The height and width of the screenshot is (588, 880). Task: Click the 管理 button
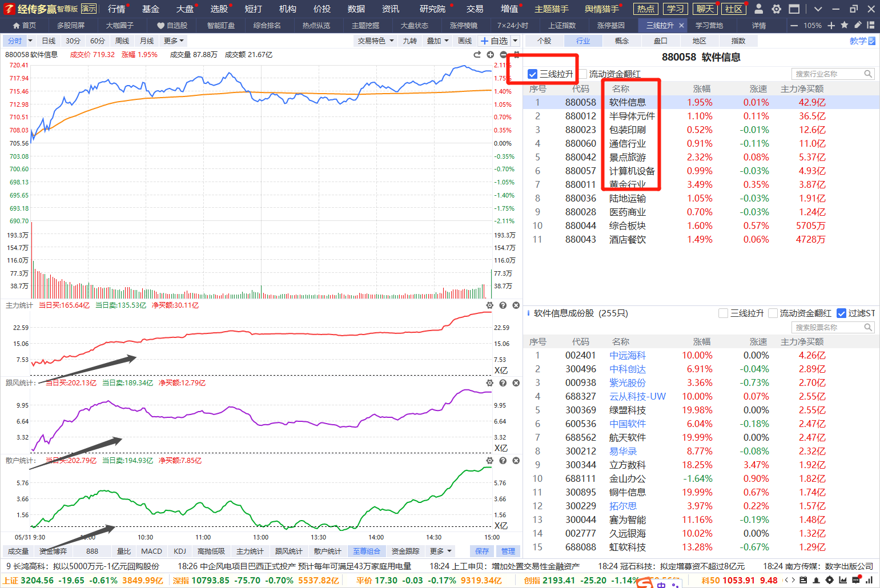tap(508, 551)
